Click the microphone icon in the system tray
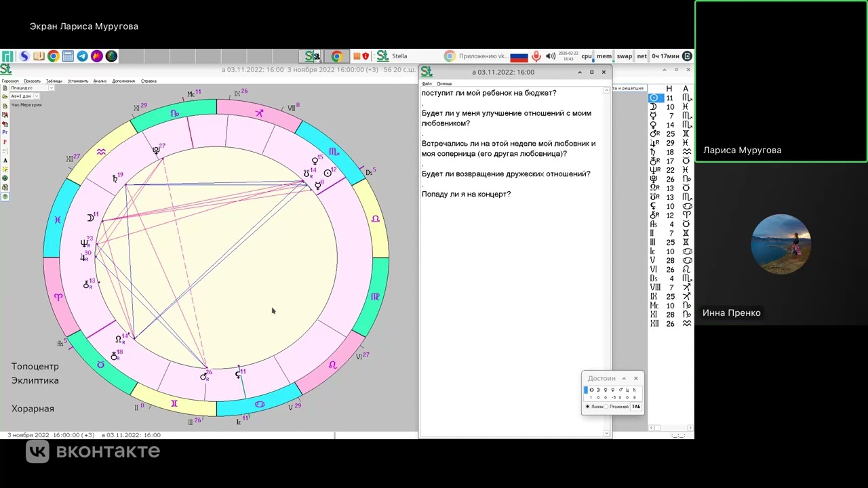The image size is (868, 488). tap(536, 56)
